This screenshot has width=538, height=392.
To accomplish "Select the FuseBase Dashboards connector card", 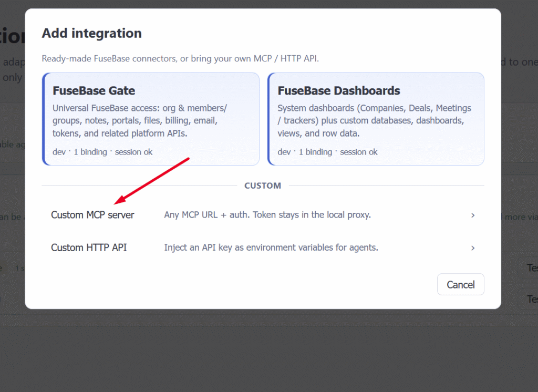I will point(376,119).
